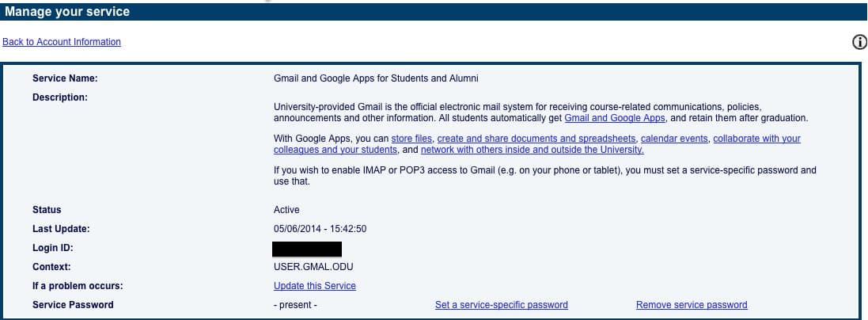Open the Gmail and Google Apps link
The height and width of the screenshot is (320, 868).
[x=615, y=118]
